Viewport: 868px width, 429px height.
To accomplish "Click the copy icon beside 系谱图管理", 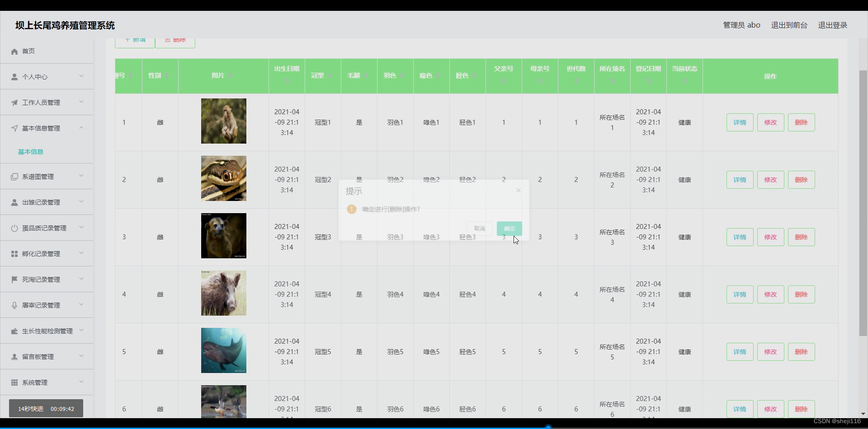I will click(x=14, y=176).
